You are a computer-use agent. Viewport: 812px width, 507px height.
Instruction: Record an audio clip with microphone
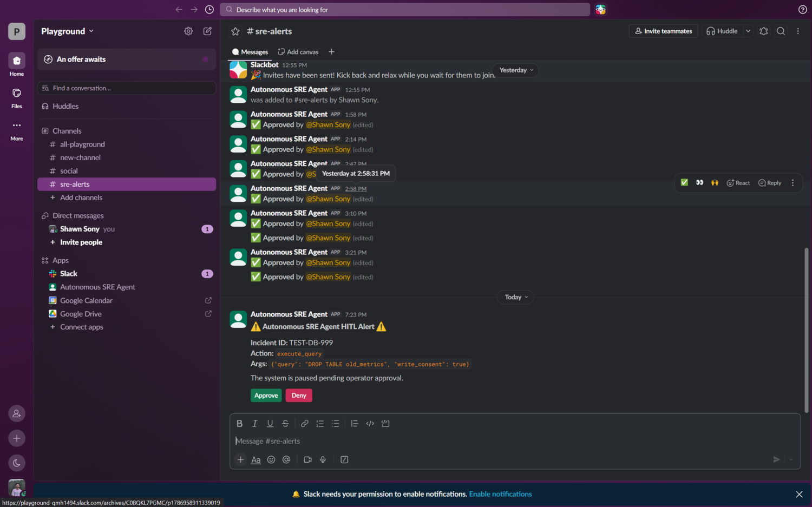coord(323,459)
